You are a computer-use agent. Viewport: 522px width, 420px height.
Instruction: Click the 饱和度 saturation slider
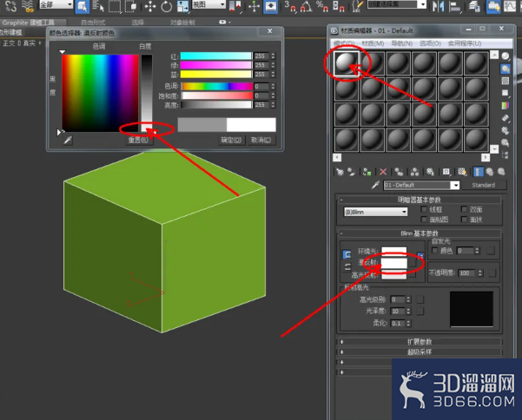tap(217, 95)
